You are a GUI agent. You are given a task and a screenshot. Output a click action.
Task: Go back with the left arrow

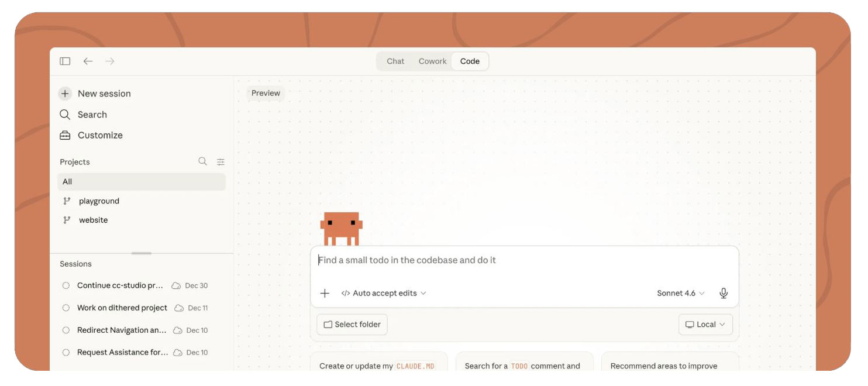tap(88, 61)
